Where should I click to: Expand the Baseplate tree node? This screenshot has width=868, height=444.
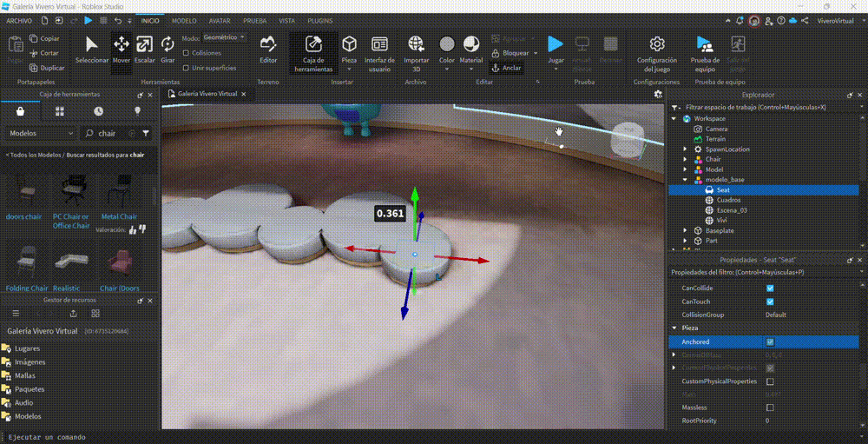pos(685,230)
